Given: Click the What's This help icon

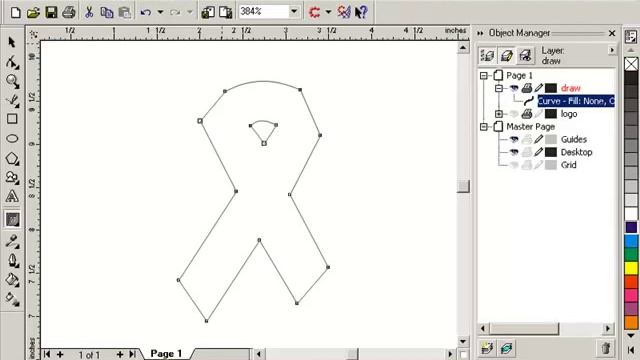Looking at the screenshot, I should click(361, 12).
